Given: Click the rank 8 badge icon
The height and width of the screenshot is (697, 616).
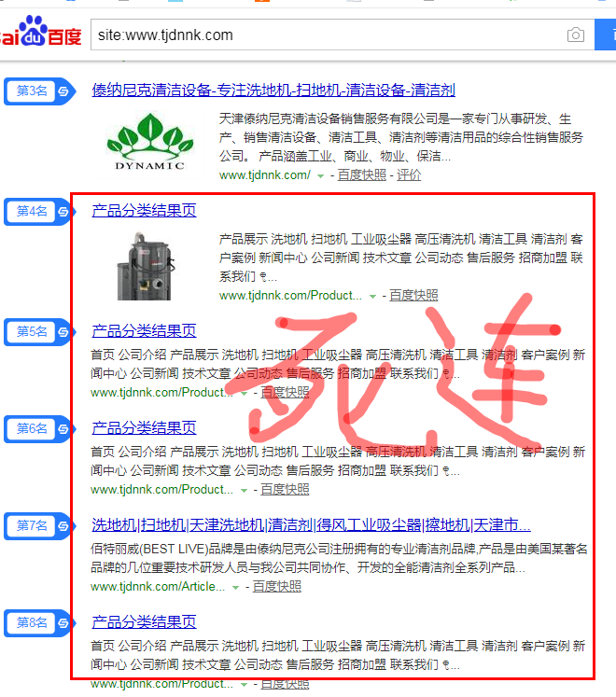Looking at the screenshot, I should (40, 622).
